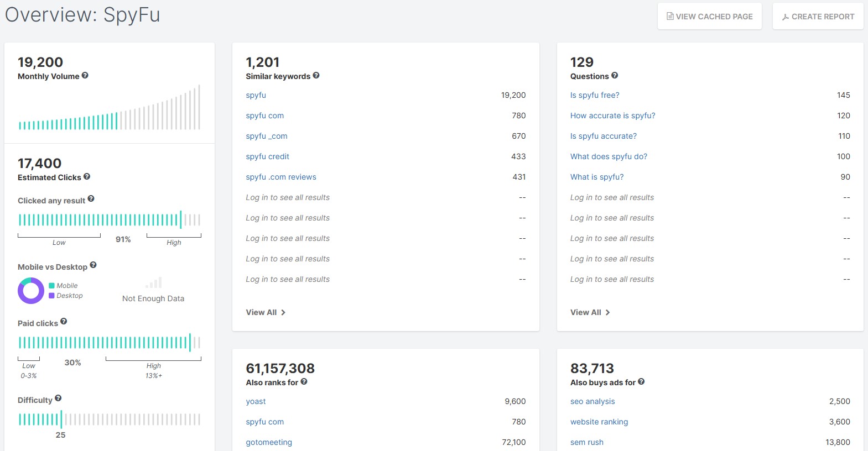Open spyfu com link in Also ranks for
868x451 pixels.
click(265, 422)
